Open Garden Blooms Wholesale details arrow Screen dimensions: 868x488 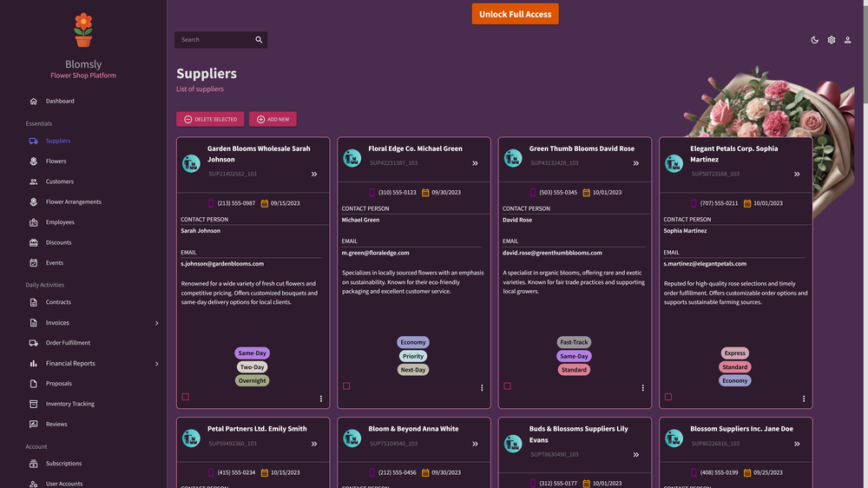314,174
